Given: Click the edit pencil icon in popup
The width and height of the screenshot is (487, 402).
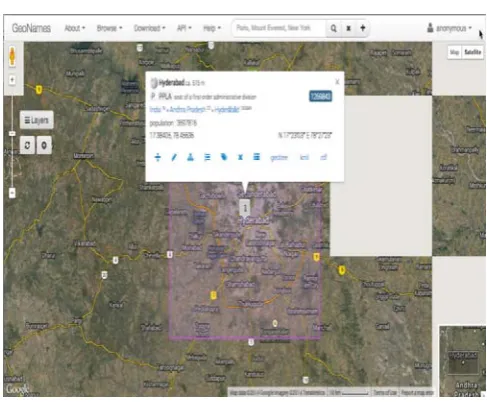Looking at the screenshot, I should pyautogui.click(x=174, y=157).
